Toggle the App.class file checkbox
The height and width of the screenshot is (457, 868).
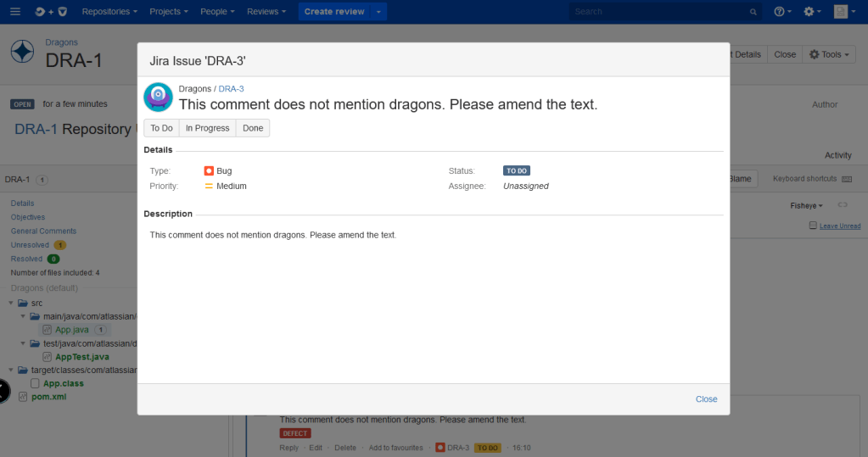(35, 383)
